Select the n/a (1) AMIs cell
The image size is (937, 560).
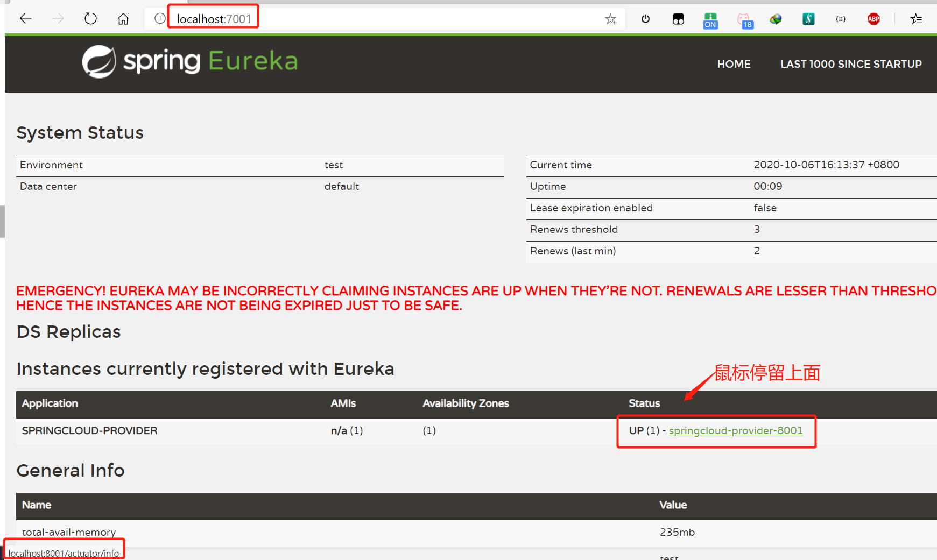(347, 430)
